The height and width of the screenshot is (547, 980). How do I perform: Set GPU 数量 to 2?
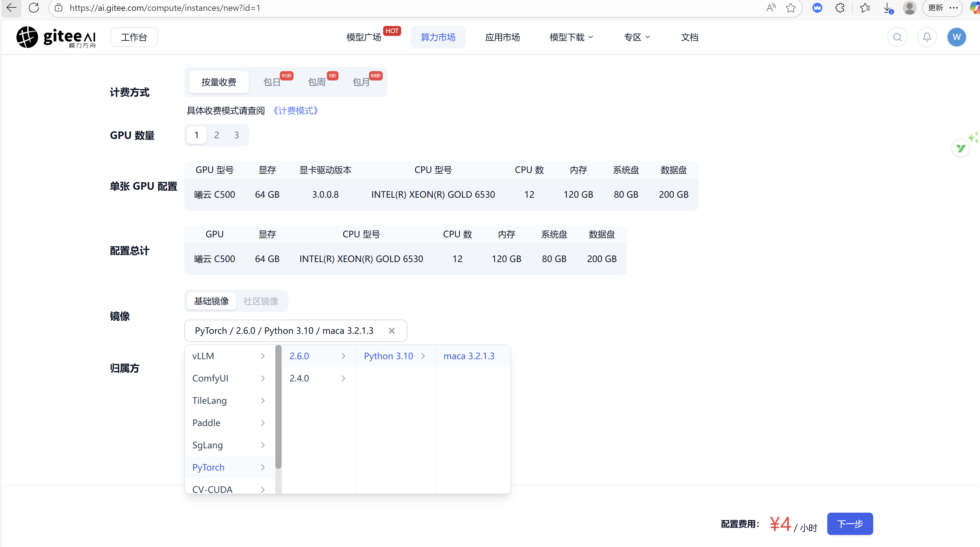[x=217, y=135]
